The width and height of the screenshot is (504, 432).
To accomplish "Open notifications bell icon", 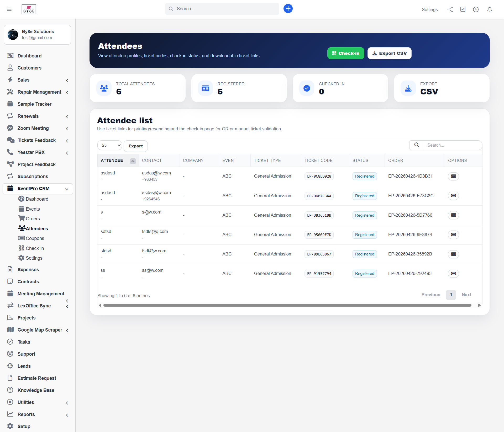I will pyautogui.click(x=489, y=9).
